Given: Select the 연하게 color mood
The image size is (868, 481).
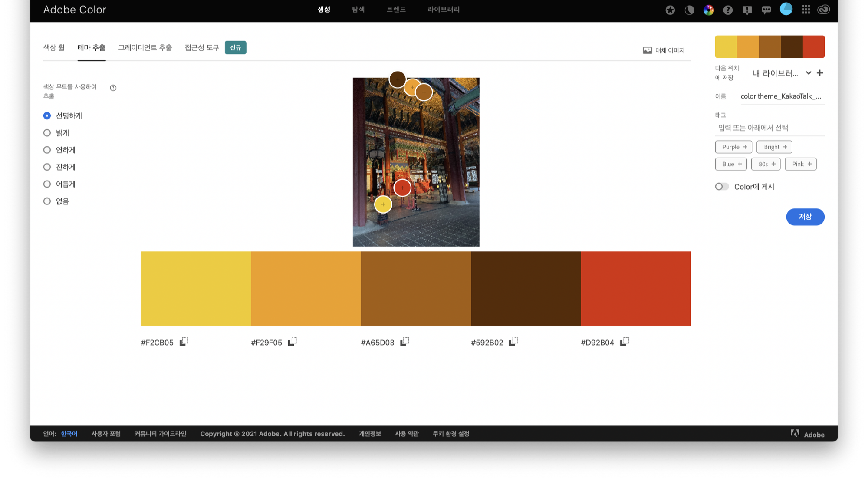Looking at the screenshot, I should tap(47, 150).
